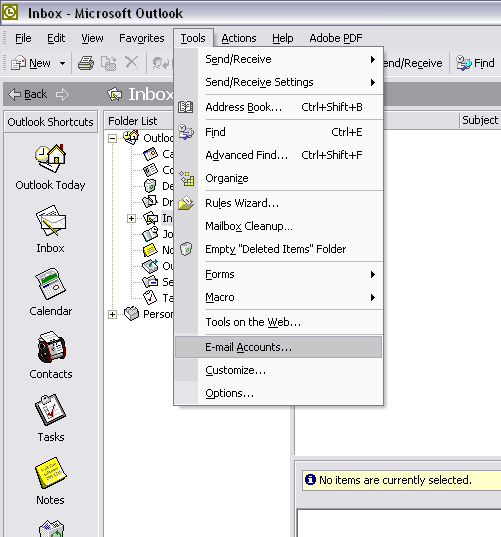Click the Organize icon in Tools menu
Image resolution: width=501 pixels, height=537 pixels.
(x=187, y=178)
